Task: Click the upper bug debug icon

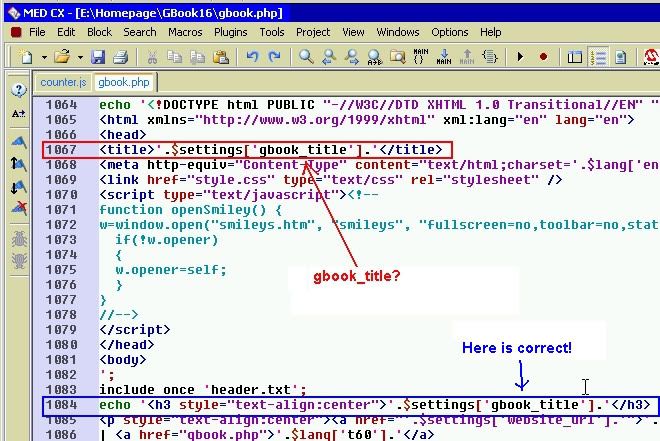Action: (x=19, y=239)
